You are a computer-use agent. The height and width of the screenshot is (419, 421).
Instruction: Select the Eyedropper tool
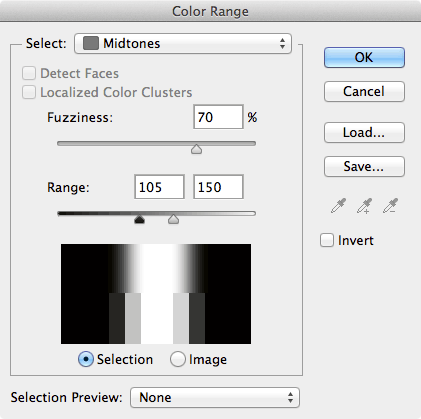coord(338,205)
